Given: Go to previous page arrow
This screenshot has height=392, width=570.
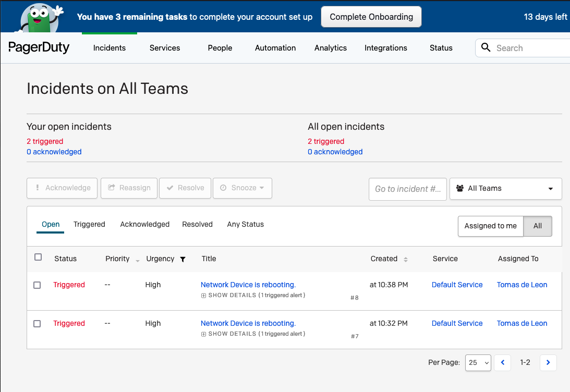Looking at the screenshot, I should 502,362.
